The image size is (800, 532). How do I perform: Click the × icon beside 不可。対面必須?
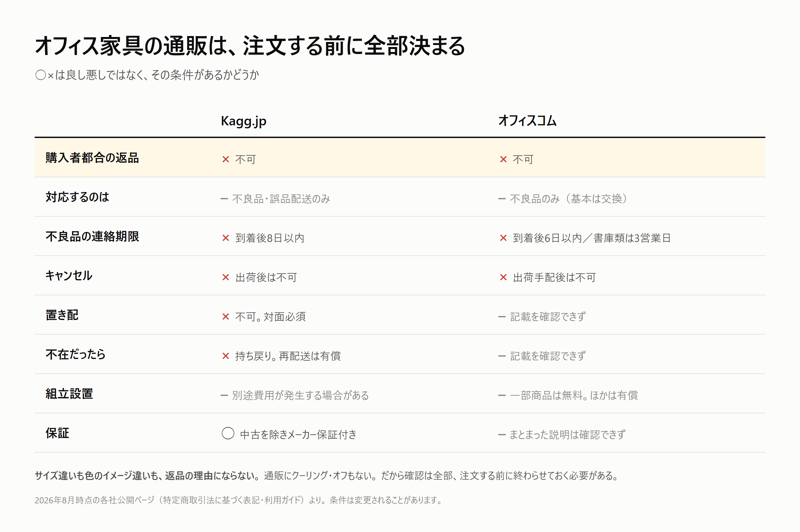click(226, 317)
